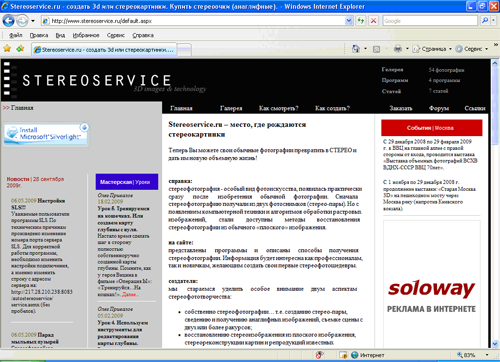Expand the Print dropdown arrow
Viewport: 500px width, 362px height.
(407, 49)
